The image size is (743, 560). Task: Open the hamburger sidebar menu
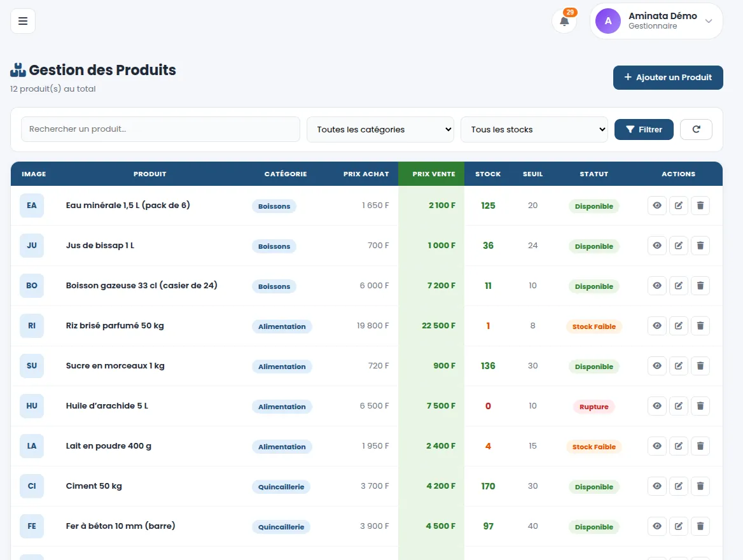[x=23, y=21]
